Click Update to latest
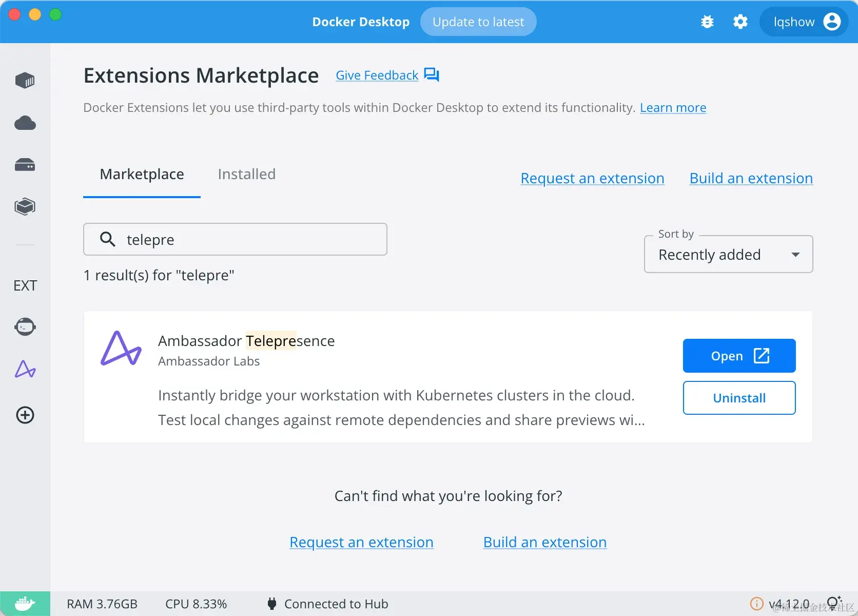The height and width of the screenshot is (616, 858). [x=478, y=22]
